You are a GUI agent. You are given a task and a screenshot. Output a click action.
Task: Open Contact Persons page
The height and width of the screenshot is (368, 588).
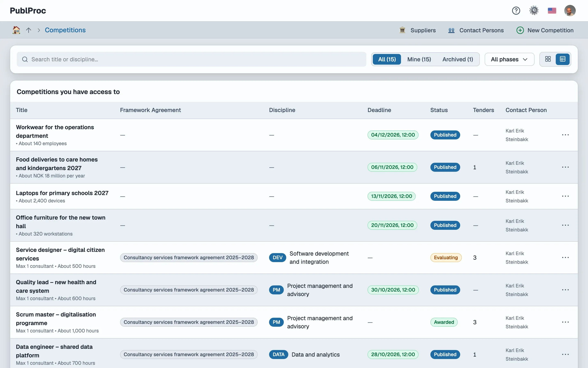476,30
